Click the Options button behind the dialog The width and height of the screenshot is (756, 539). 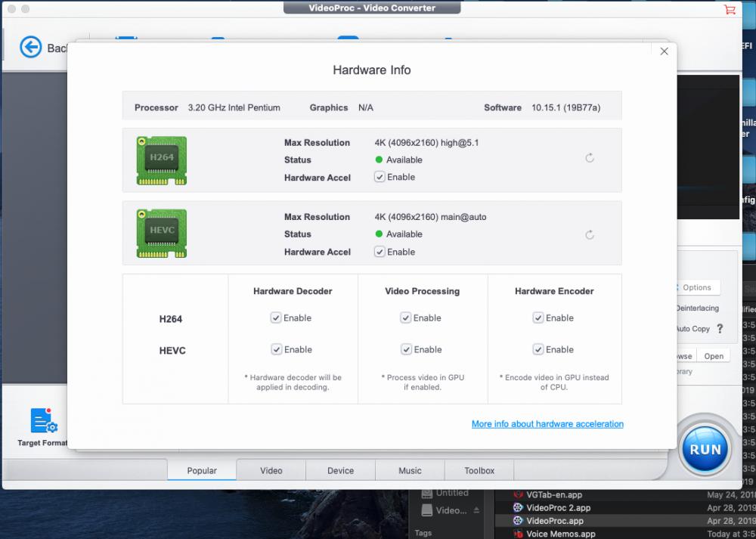pos(697,287)
